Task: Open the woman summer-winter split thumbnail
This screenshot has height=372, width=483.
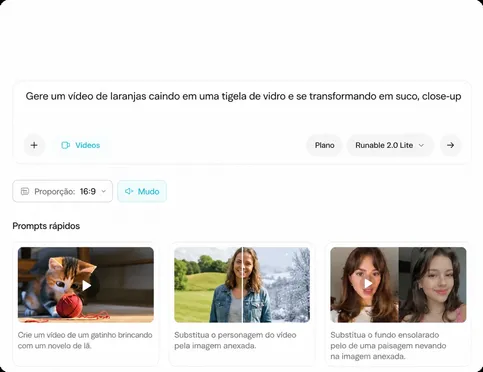Action: pos(242,285)
